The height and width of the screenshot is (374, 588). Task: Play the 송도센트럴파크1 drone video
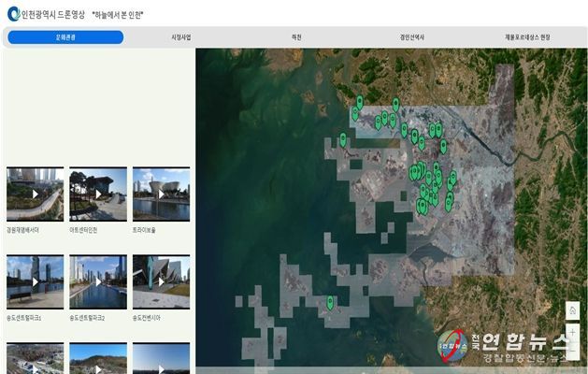tap(36, 281)
